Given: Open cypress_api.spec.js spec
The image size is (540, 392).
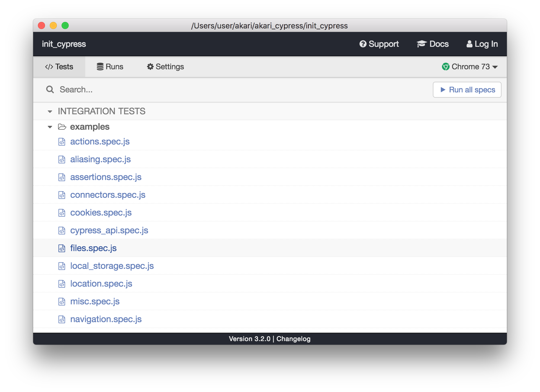Looking at the screenshot, I should [109, 230].
